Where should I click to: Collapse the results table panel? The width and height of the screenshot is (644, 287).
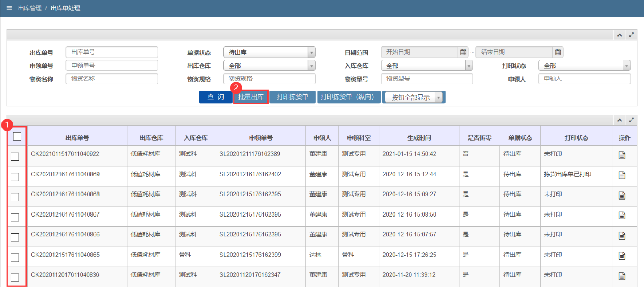coord(620,120)
